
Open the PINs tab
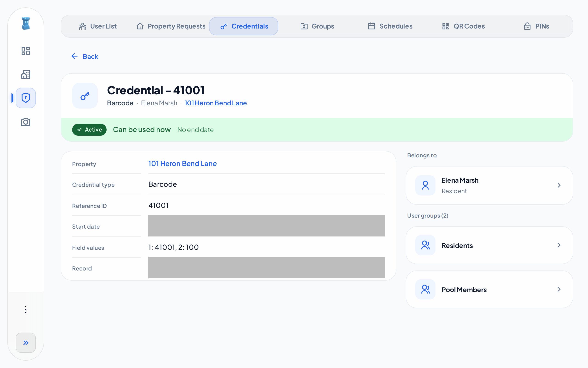537,26
